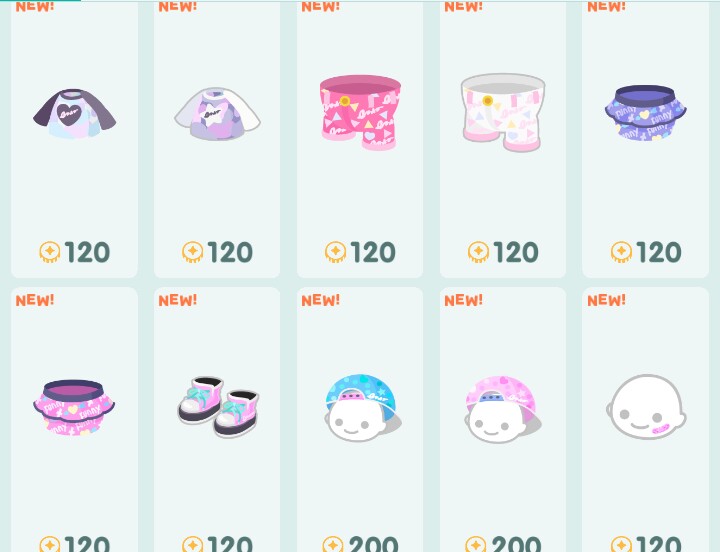Select the black heart raglan shirt

(x=74, y=114)
